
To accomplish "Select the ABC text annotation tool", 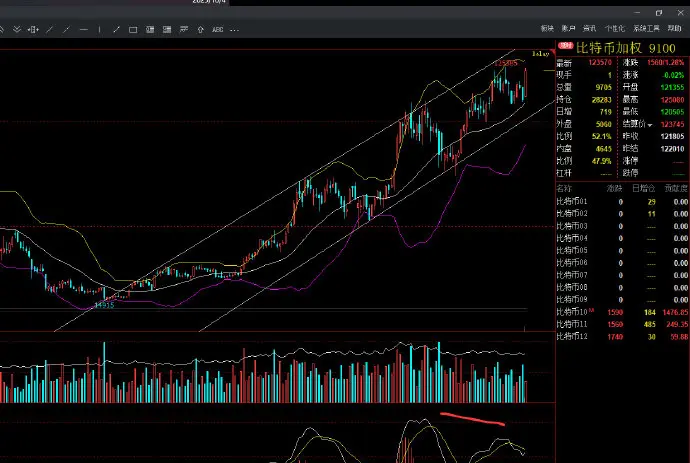I will (217, 29).
